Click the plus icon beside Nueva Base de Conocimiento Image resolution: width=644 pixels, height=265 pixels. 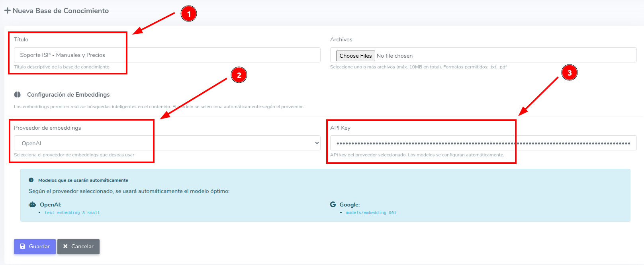[7, 11]
